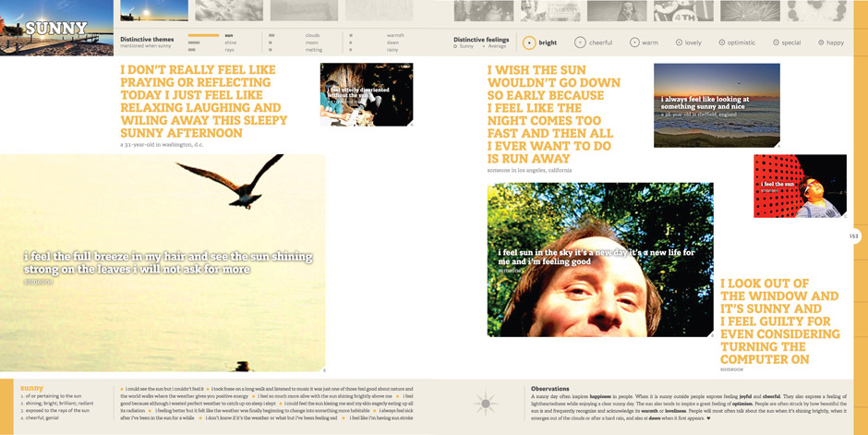Screen dimensions: 868x435
Task: Click the warm feeling circle icon
Action: [x=634, y=42]
